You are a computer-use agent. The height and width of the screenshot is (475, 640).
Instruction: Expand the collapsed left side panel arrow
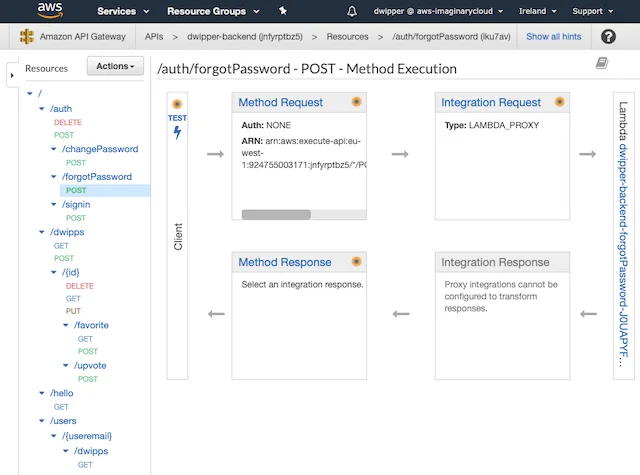click(12, 75)
